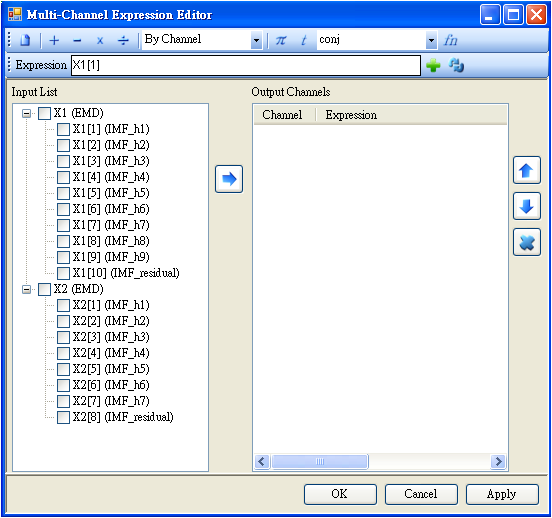Image resolution: width=552 pixels, height=518 pixels.
Task: Move output channel up with arrow
Action: tap(527, 170)
